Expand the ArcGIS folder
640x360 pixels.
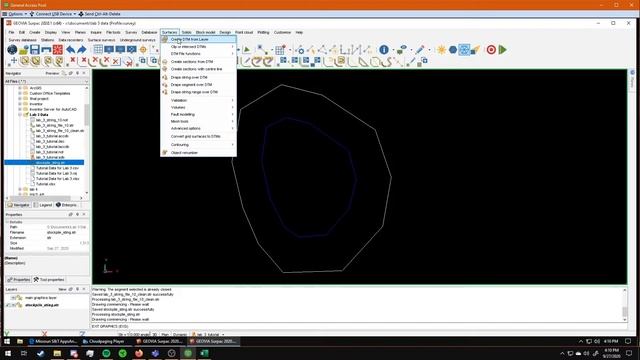pos(20,88)
